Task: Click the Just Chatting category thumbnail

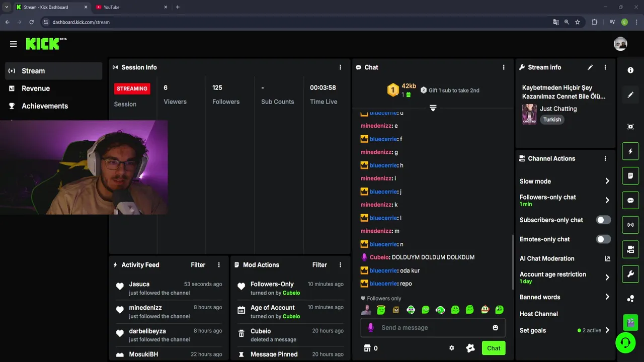Action: [529, 114]
